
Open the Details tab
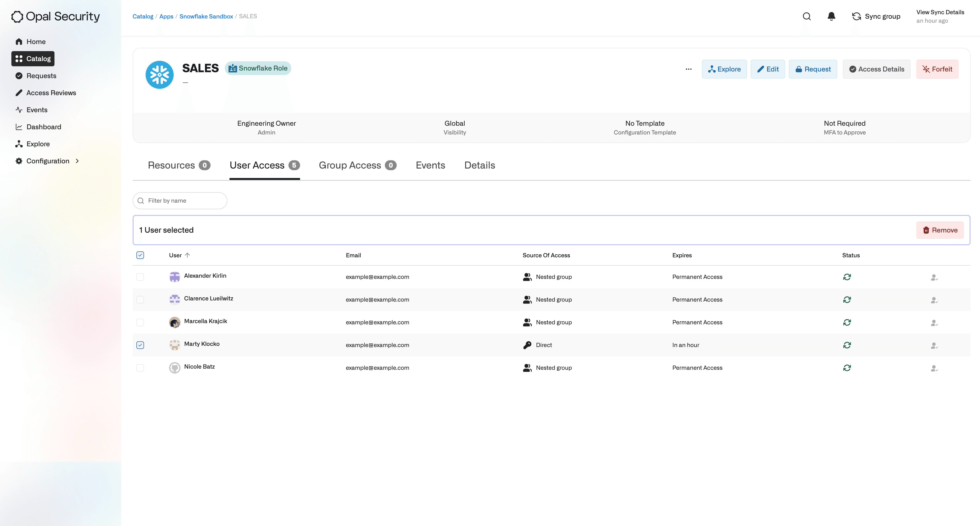coord(479,165)
